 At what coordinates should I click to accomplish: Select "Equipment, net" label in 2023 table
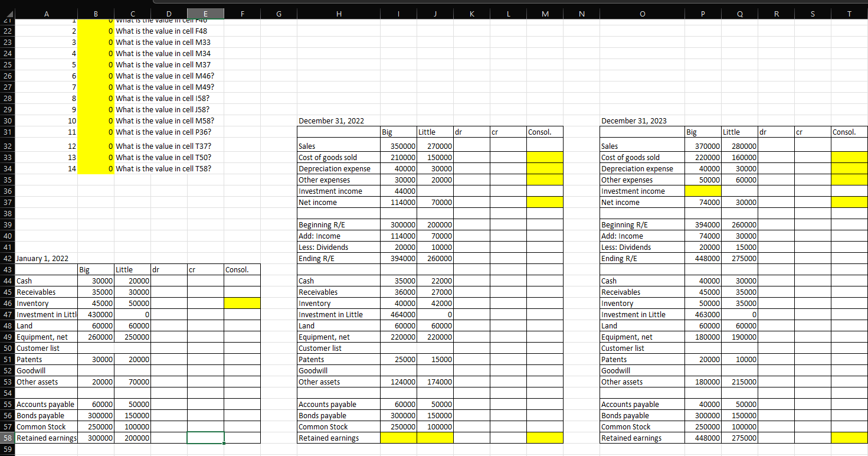click(627, 337)
